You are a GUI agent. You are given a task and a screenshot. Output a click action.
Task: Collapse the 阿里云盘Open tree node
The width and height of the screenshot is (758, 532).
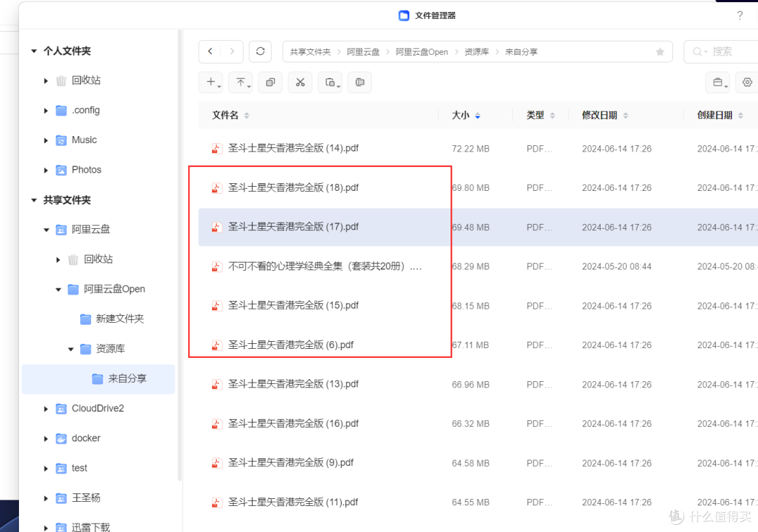coord(58,289)
